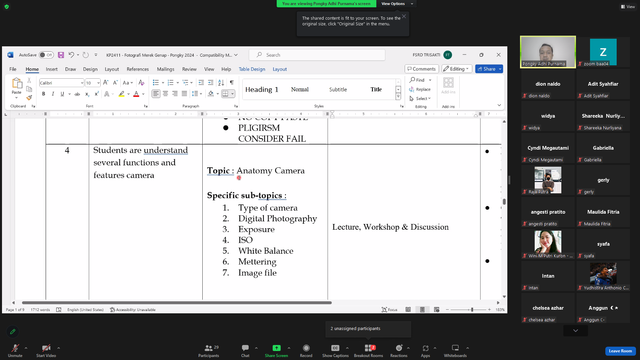Click the Cut scissors icon

tap(29, 80)
